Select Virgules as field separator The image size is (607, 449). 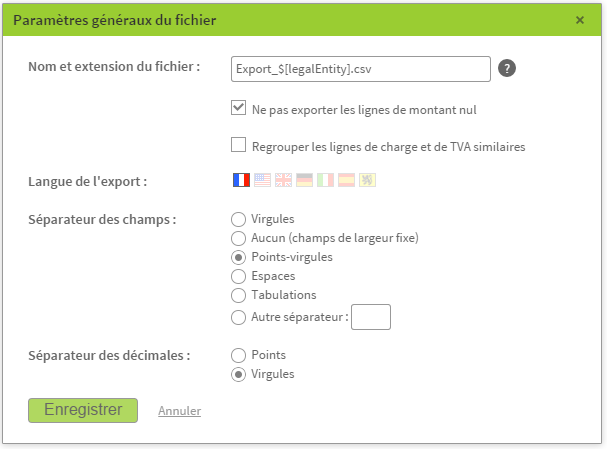238,219
